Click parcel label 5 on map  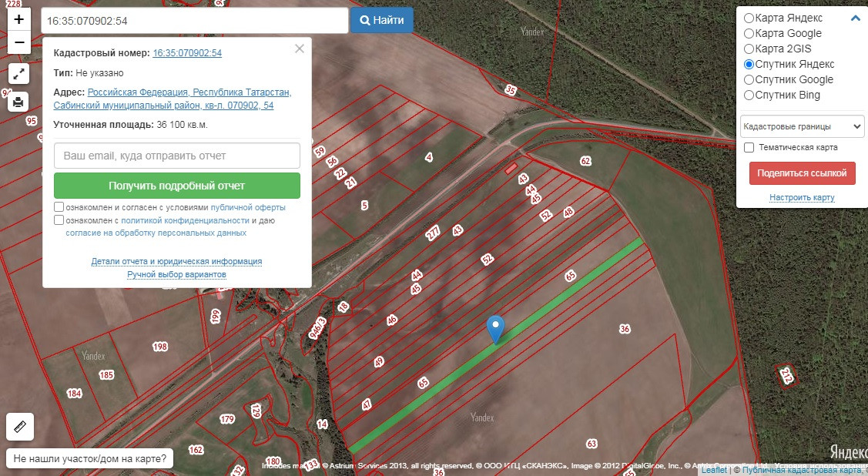click(x=364, y=206)
